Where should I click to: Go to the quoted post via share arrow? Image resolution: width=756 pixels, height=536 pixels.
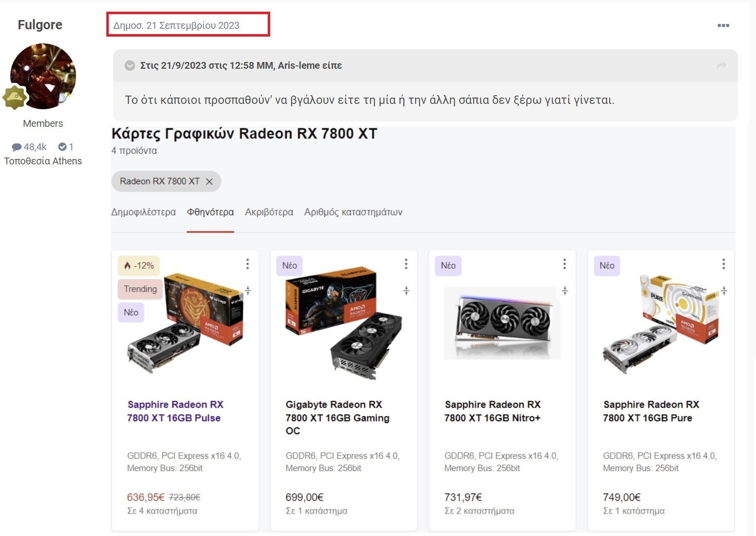(721, 65)
